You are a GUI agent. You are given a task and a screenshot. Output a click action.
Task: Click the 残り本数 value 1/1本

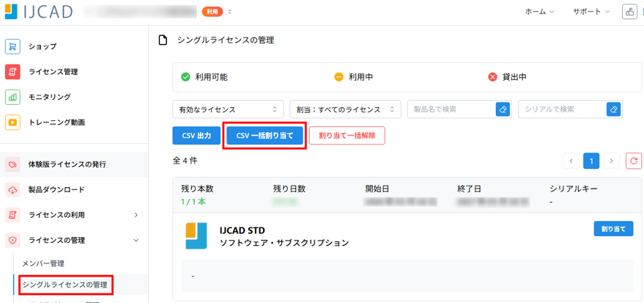point(195,201)
